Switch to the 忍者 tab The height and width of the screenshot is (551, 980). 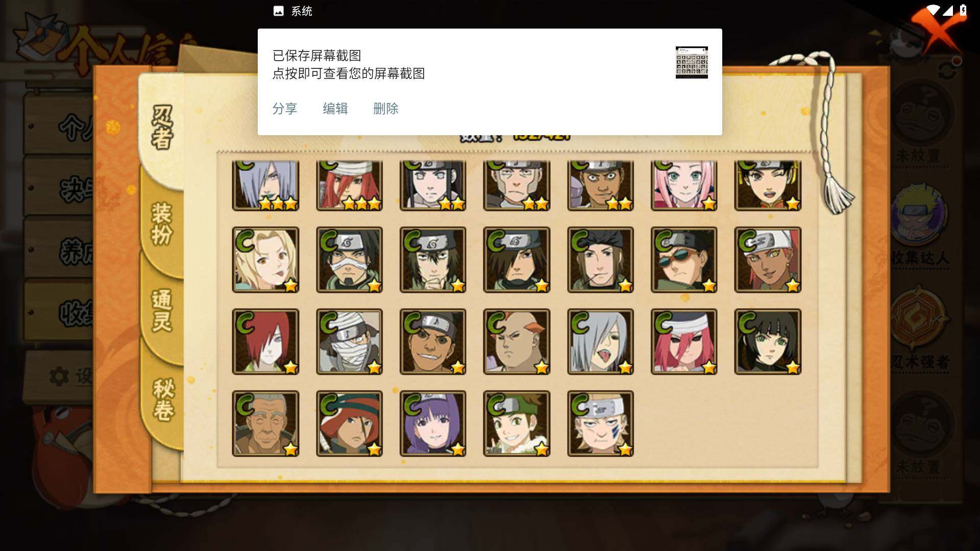(162, 128)
